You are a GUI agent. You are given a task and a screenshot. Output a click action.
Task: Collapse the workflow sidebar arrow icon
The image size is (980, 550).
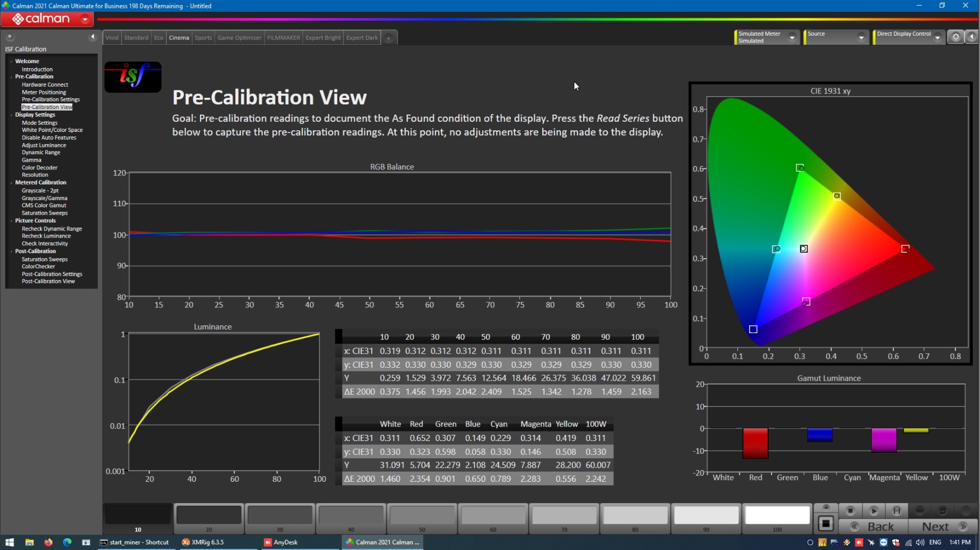point(93,37)
